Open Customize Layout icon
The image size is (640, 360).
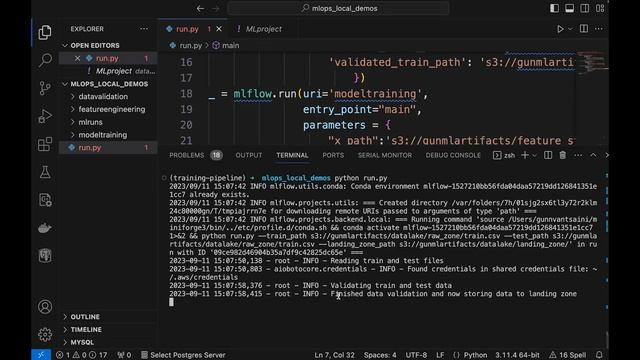pyautogui.click(x=600, y=8)
